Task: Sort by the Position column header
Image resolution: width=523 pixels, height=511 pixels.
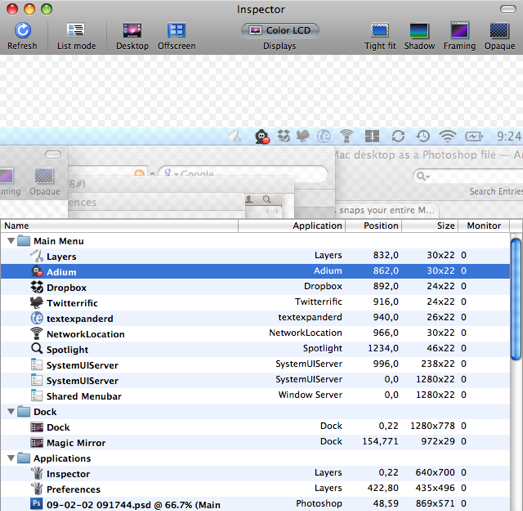Action: (x=374, y=226)
